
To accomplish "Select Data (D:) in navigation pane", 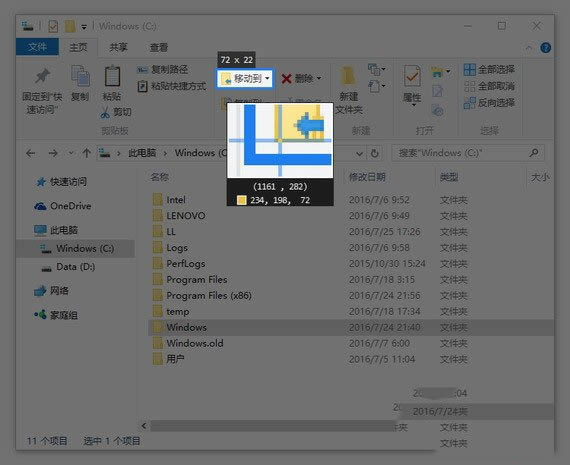I will 75,267.
